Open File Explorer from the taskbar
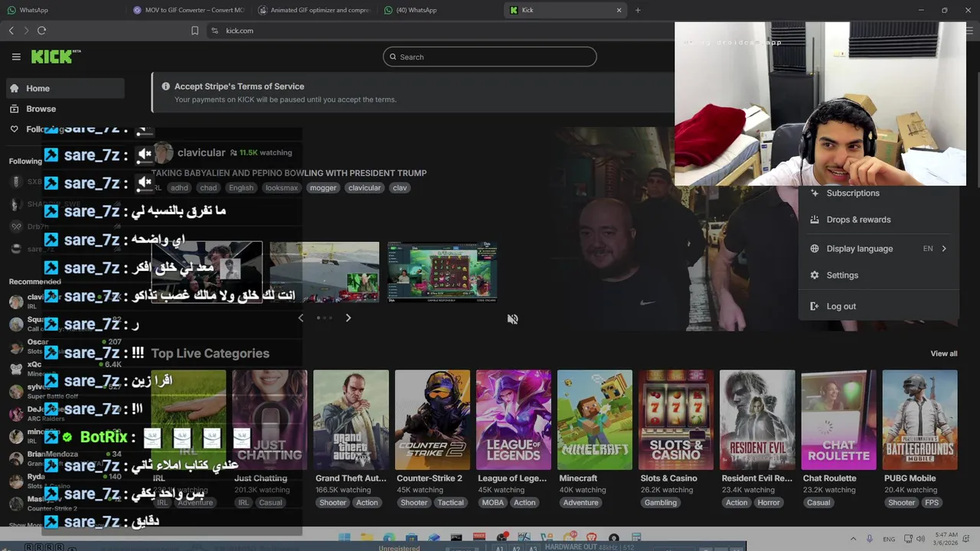980x551 pixels. (367, 538)
